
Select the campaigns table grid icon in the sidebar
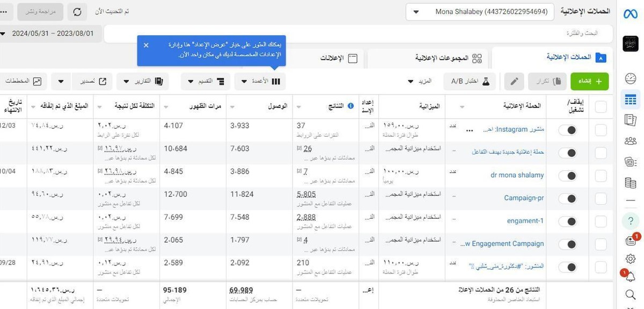point(631,99)
